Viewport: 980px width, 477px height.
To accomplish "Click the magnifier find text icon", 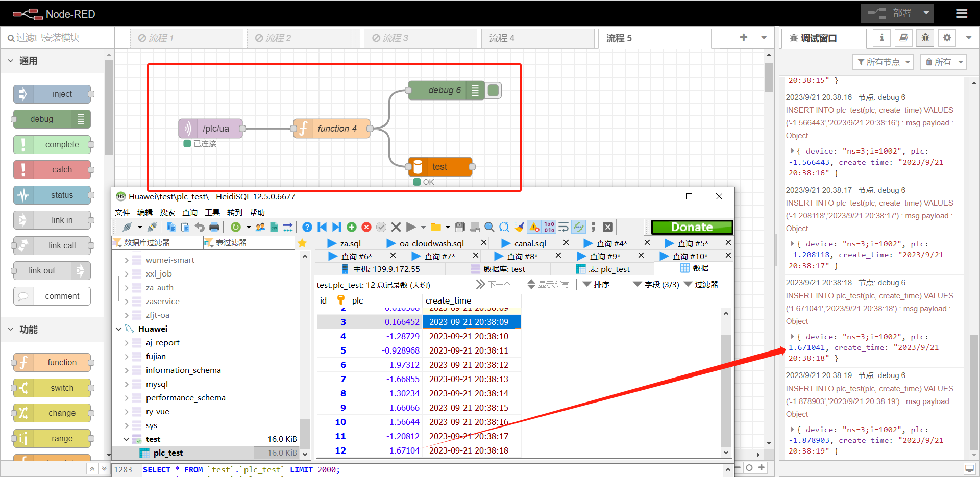I will pyautogui.click(x=489, y=227).
